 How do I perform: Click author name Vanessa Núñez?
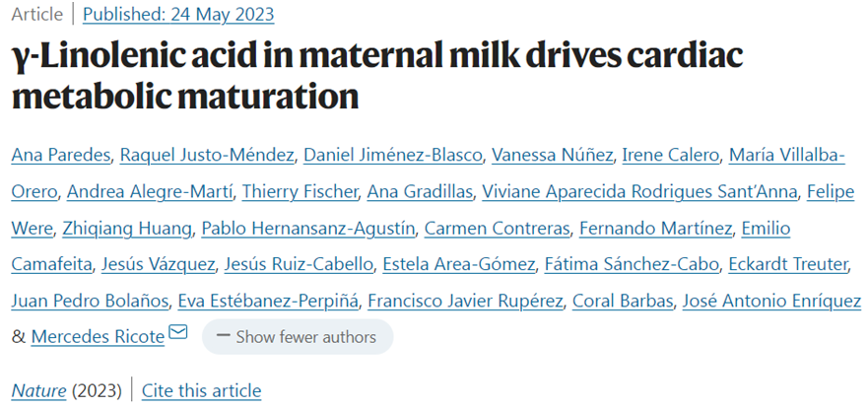coord(552,156)
